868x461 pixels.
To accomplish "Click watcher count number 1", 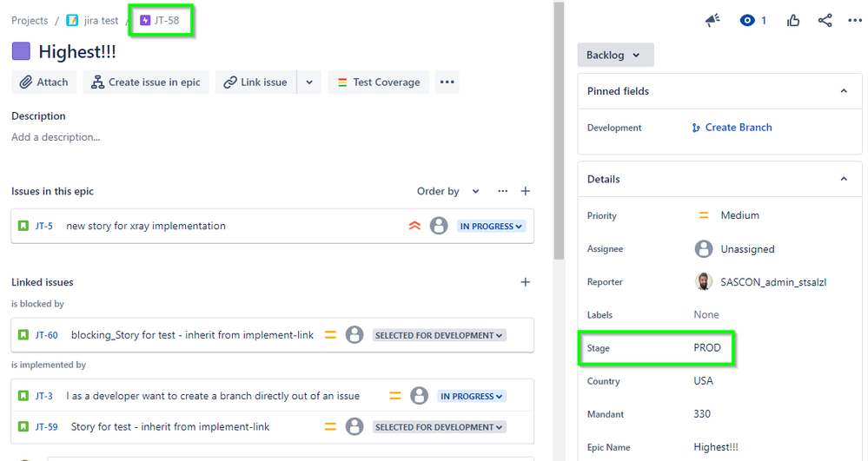I will pos(764,21).
